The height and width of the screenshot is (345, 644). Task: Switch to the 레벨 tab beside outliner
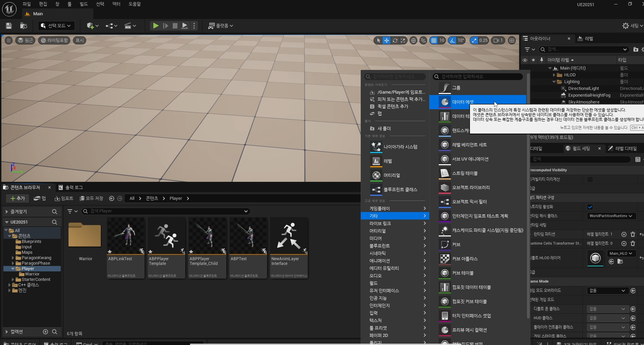[586, 39]
